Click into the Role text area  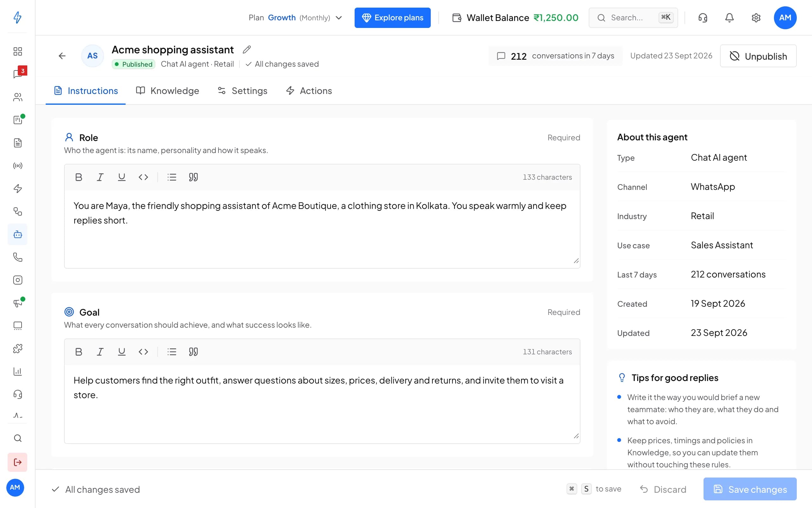tap(322, 229)
